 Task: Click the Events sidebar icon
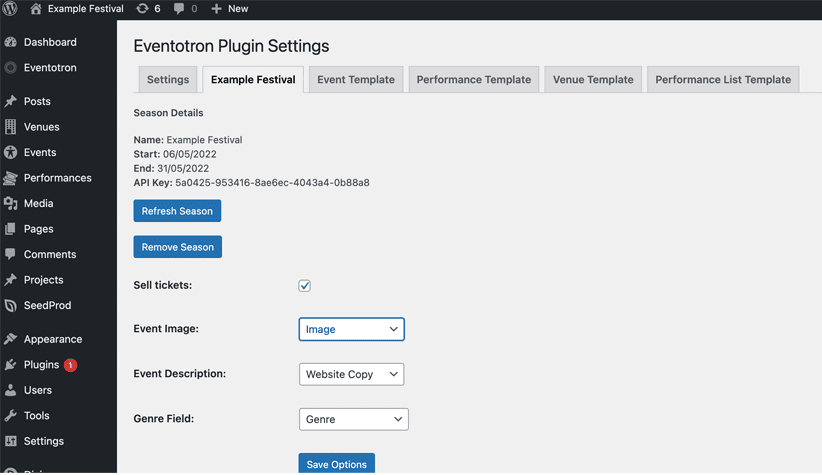point(10,153)
